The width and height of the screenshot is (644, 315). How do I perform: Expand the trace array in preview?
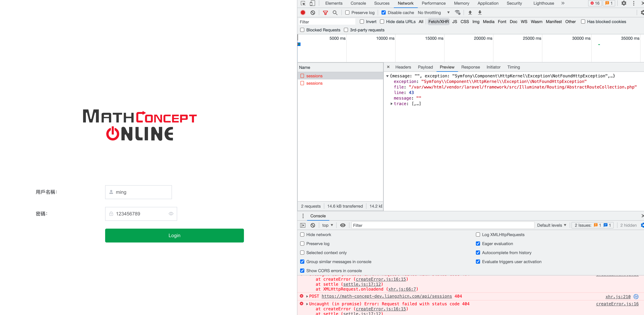(392, 104)
